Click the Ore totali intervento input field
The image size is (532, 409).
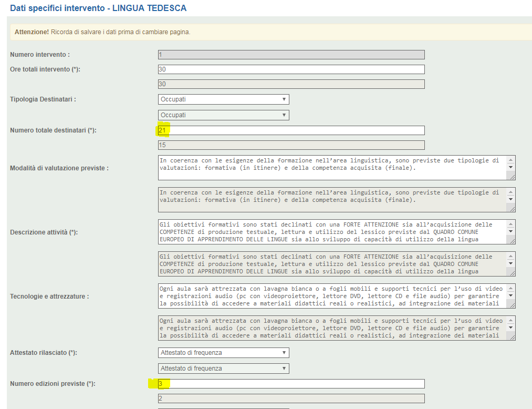(x=291, y=69)
